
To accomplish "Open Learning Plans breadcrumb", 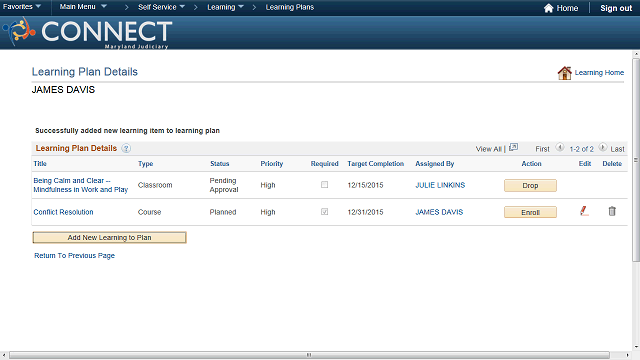I will [290, 7].
